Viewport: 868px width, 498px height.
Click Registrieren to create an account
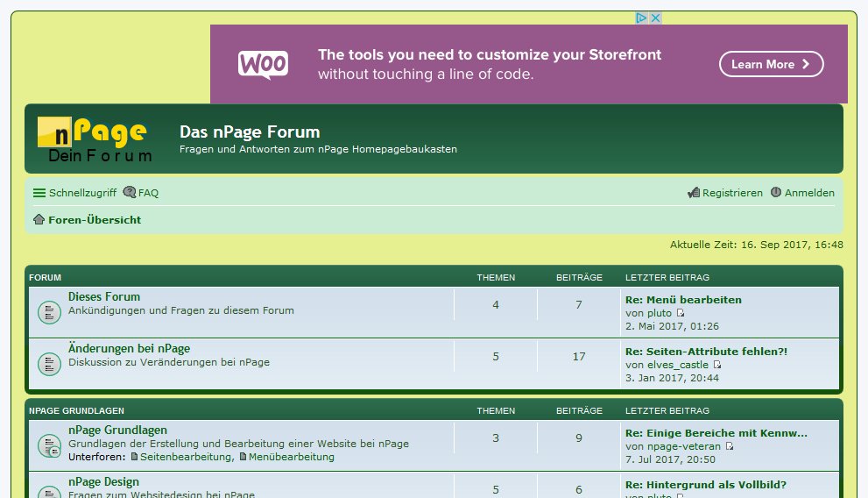pyautogui.click(x=725, y=193)
